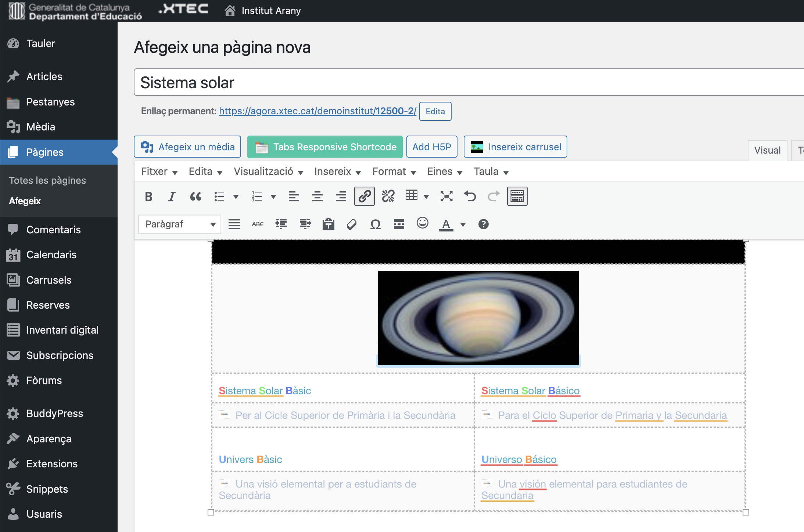Click the remove link icon
The height and width of the screenshot is (532, 804).
pyautogui.click(x=388, y=196)
